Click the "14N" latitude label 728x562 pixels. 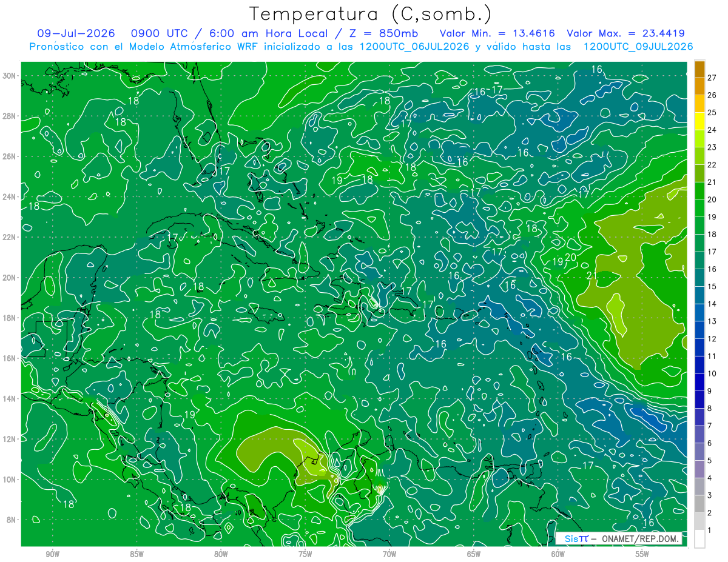pyautogui.click(x=10, y=398)
